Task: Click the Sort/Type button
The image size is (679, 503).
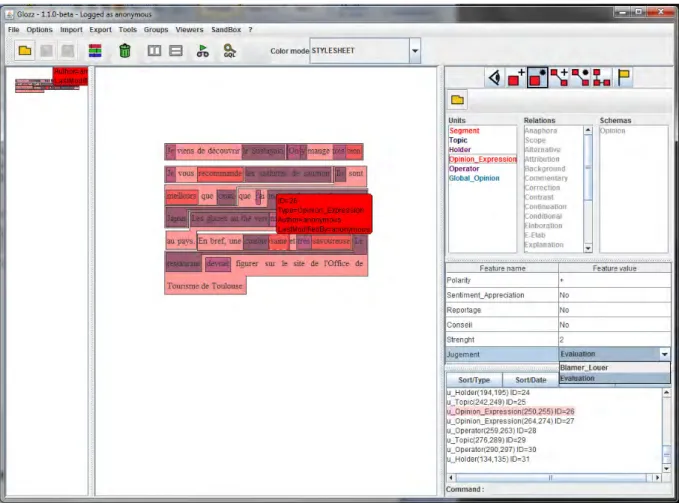Action: tap(474, 380)
